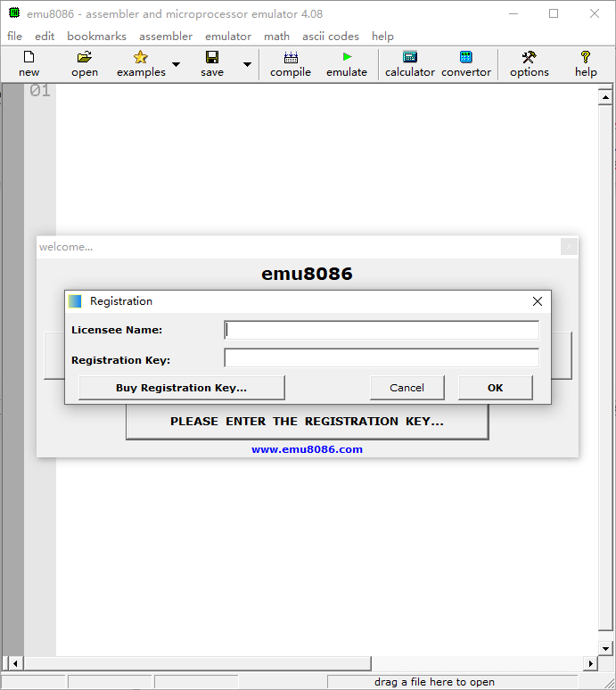Open options with the hammer icon
616x690 pixels.
pos(529,57)
